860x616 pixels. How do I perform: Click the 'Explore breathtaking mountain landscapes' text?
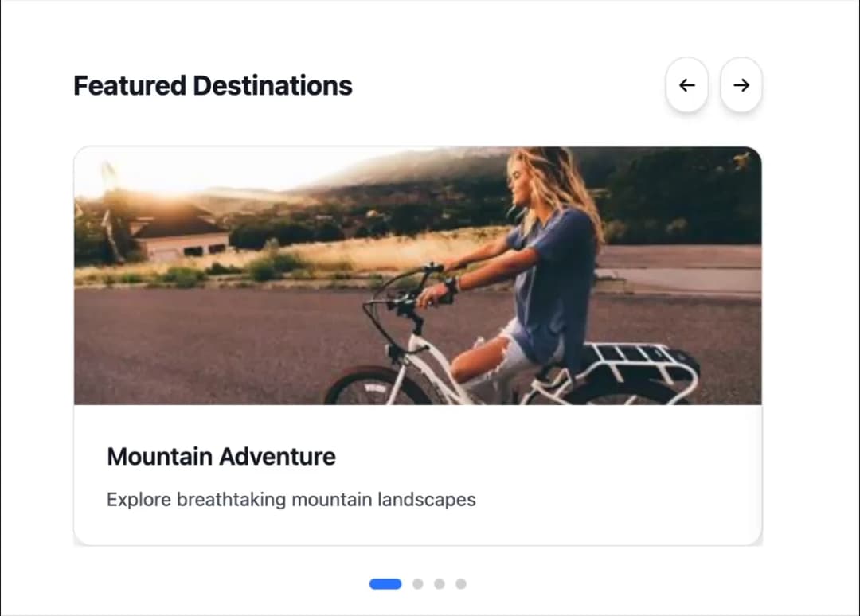pyautogui.click(x=291, y=500)
